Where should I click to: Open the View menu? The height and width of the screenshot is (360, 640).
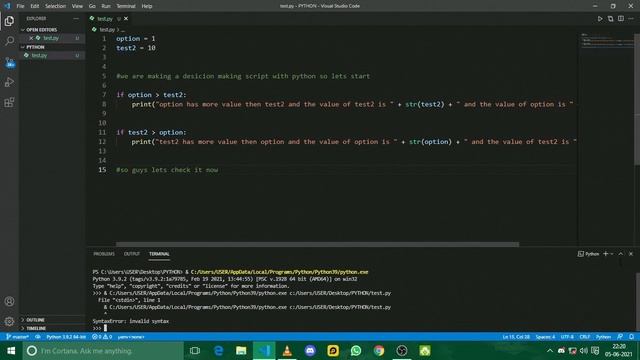click(x=77, y=6)
